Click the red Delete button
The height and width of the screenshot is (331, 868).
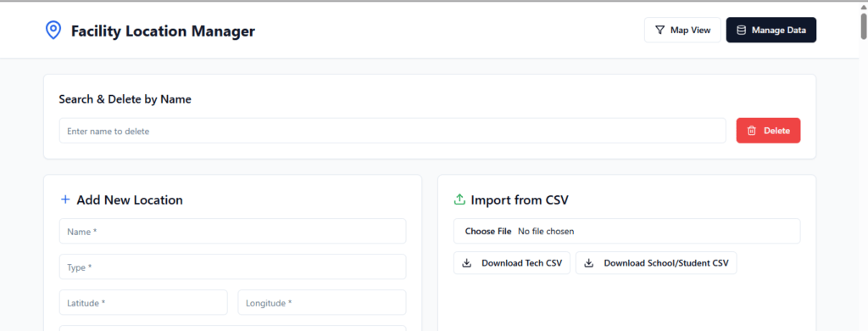[x=768, y=131]
